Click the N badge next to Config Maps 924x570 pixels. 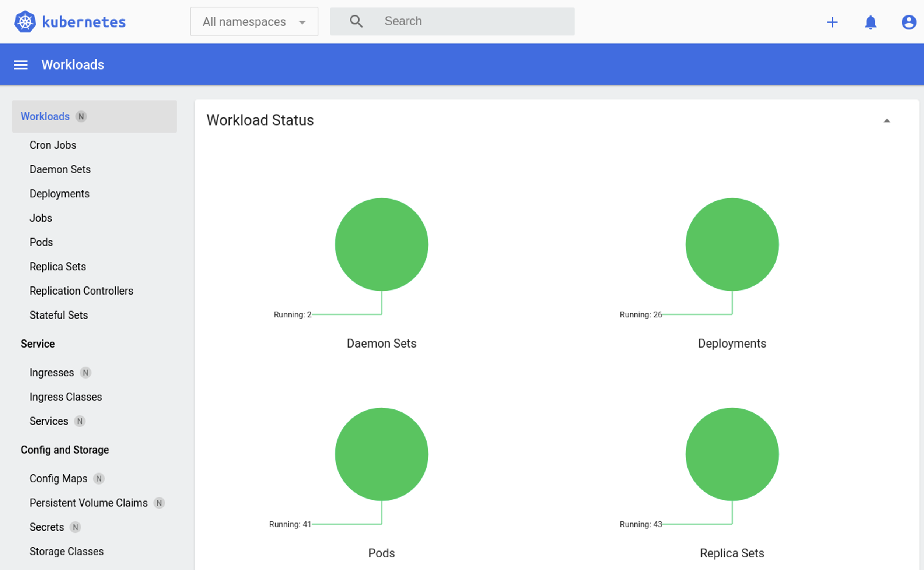[99, 478]
